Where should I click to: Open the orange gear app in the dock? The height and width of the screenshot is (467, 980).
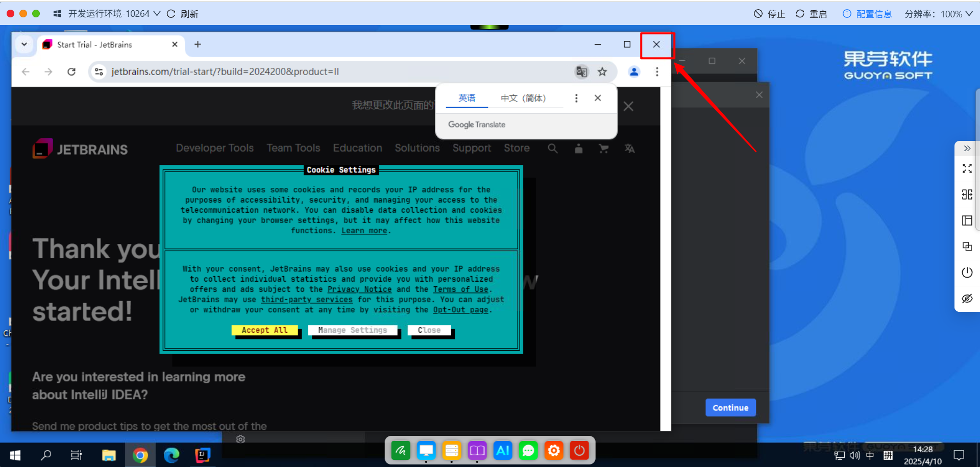(x=554, y=451)
